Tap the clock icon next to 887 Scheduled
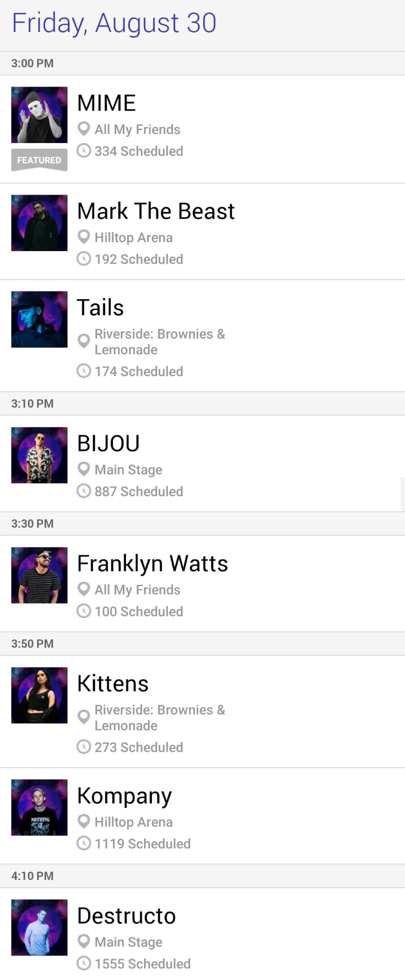Screen dimensions: 405x980 [83, 491]
